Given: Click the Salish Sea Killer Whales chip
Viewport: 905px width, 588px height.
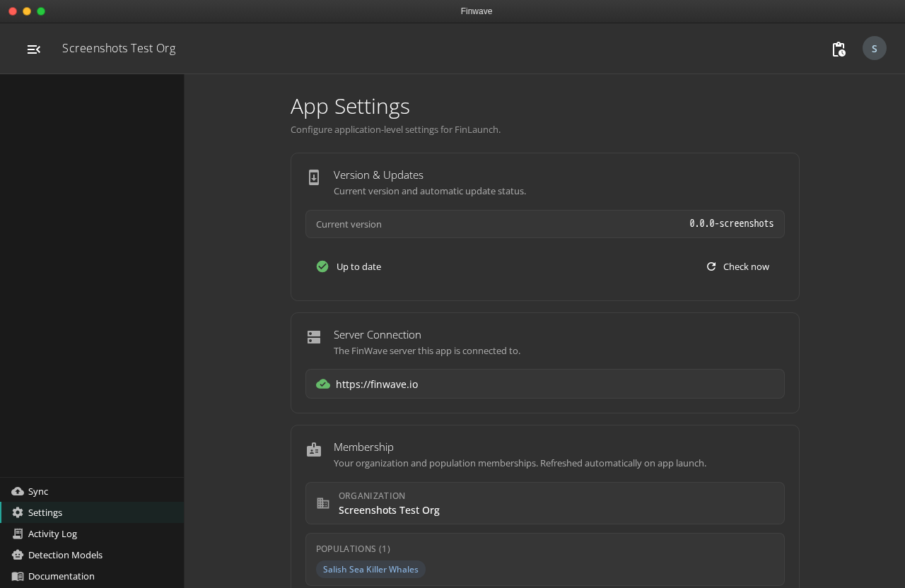Looking at the screenshot, I should pos(370,570).
